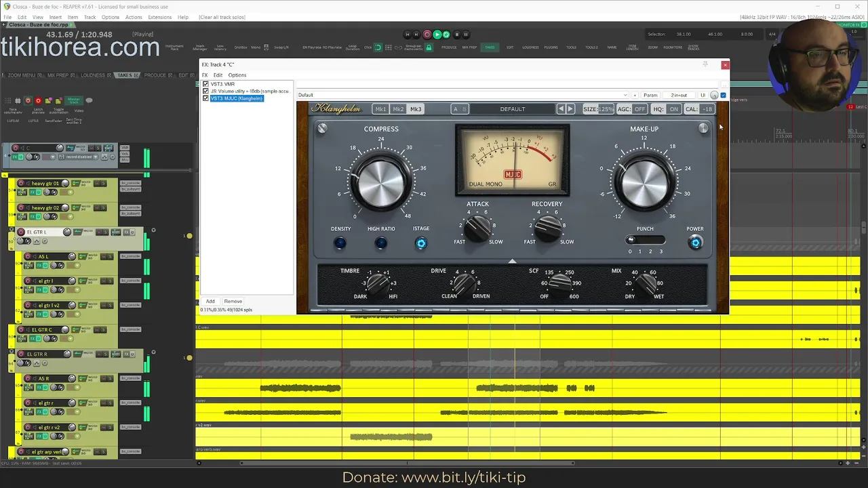Click the Loop Duration toolbar item
The width and height of the screenshot is (868, 488).
(353, 47)
